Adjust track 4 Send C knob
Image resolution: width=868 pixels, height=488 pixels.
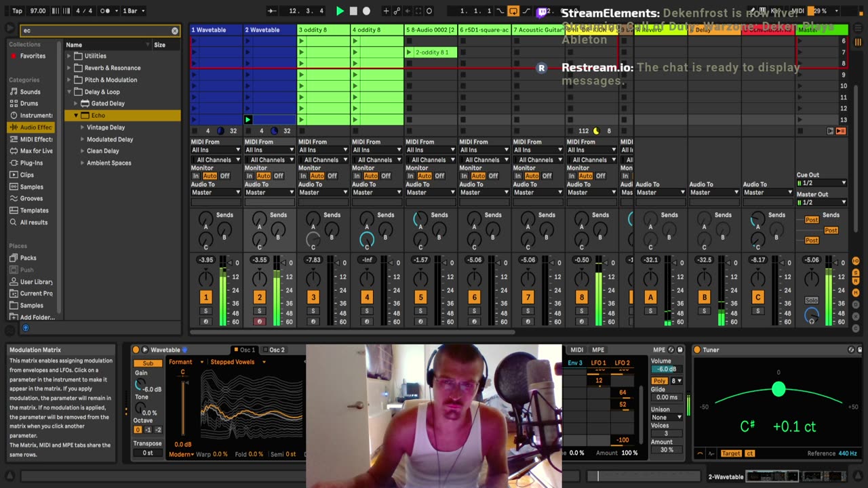point(367,239)
